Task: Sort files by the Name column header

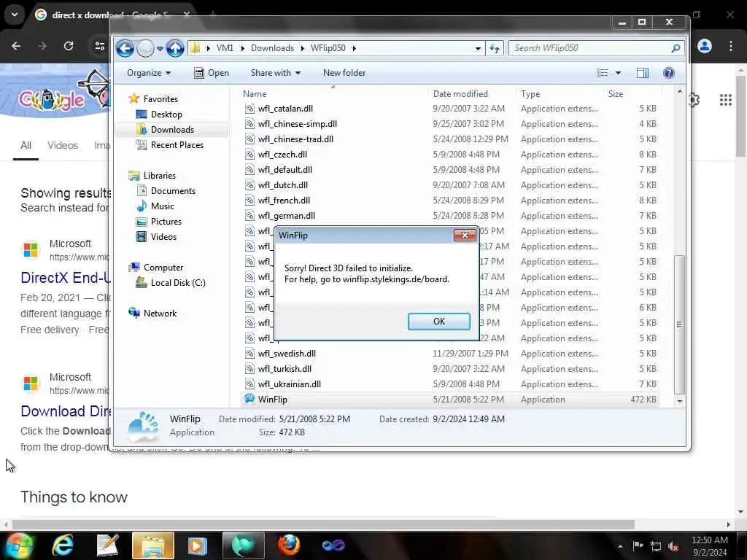Action: click(333, 94)
